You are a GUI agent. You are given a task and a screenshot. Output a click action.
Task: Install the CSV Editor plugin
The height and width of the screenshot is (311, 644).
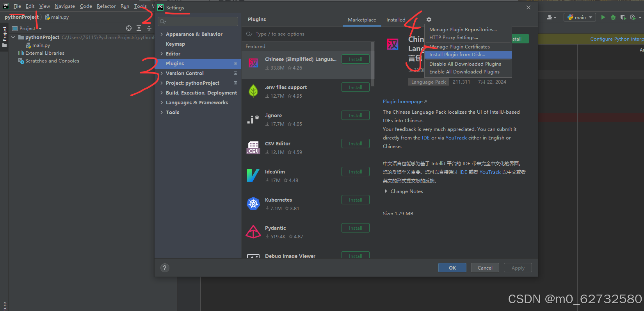click(356, 143)
